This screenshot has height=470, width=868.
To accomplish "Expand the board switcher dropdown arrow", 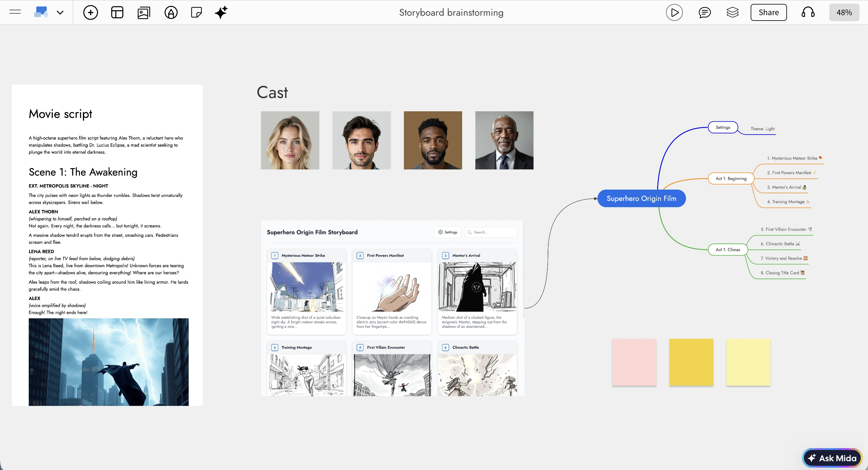I will coord(60,13).
